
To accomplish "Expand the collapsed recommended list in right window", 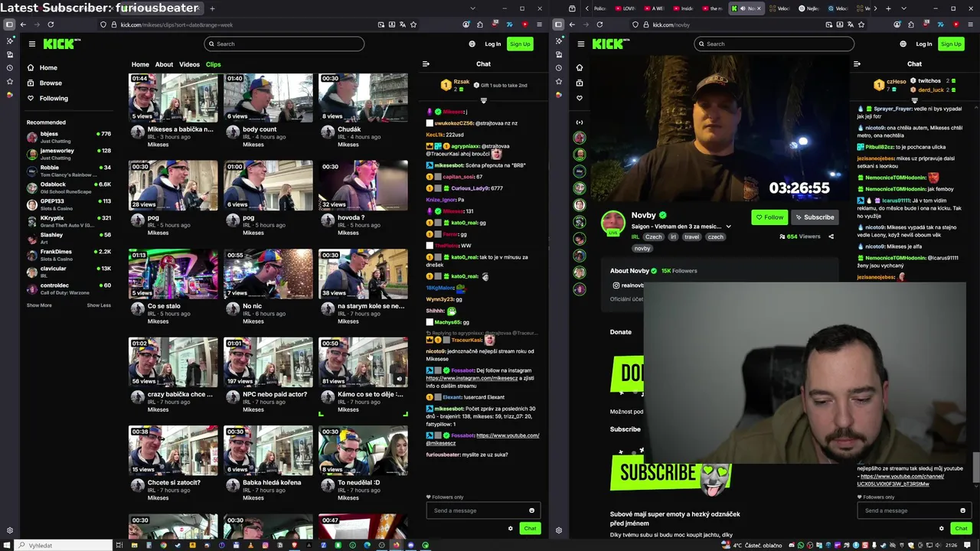I will pos(580,122).
